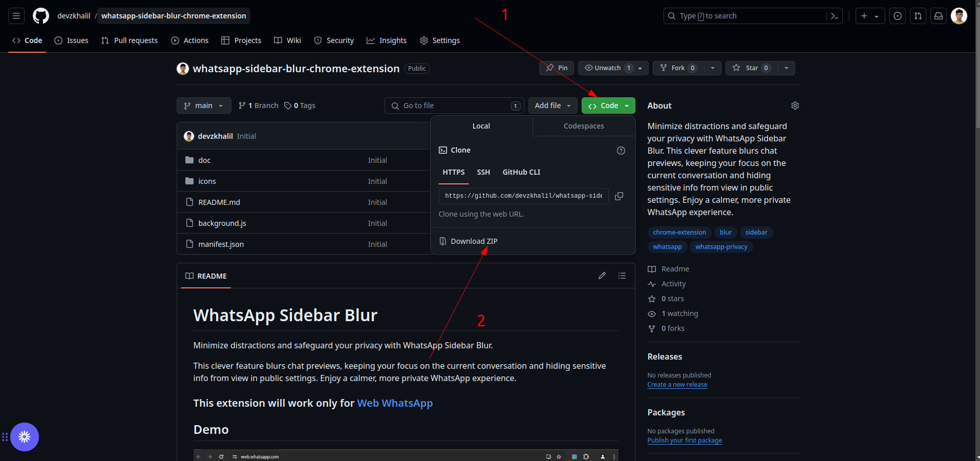Edit README with the pencil icon
The height and width of the screenshot is (461, 980).
602,276
